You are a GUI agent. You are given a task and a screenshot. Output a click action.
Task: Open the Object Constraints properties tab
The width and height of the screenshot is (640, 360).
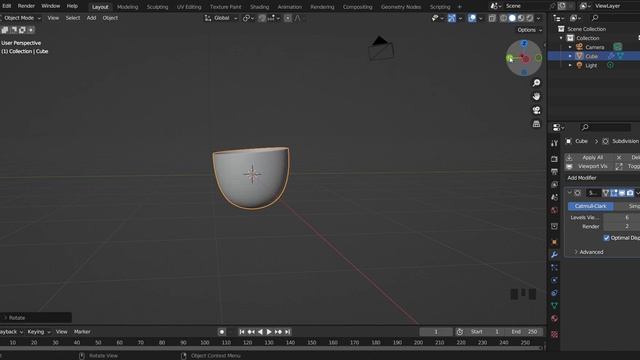click(554, 293)
